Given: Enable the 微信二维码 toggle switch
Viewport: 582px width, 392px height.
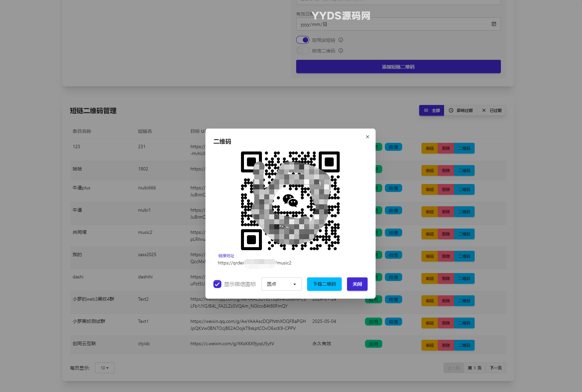Looking at the screenshot, I should (303, 50).
